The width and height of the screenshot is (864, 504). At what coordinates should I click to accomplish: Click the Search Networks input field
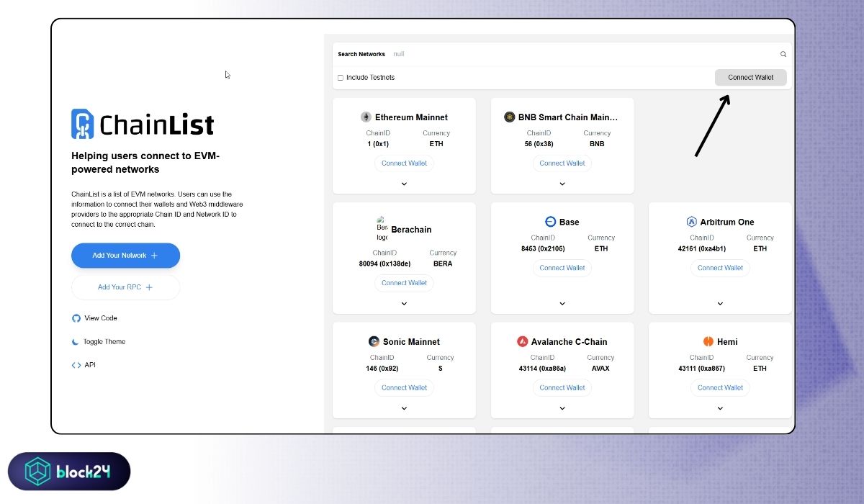point(583,54)
